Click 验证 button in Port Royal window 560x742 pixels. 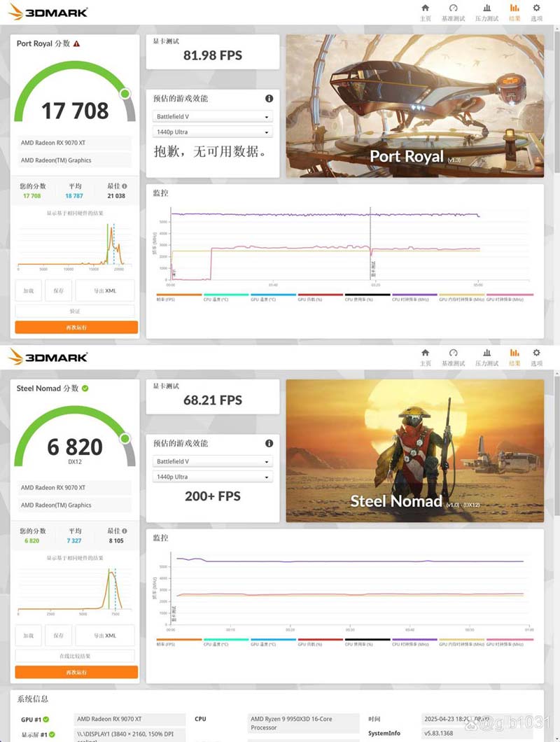[75, 311]
